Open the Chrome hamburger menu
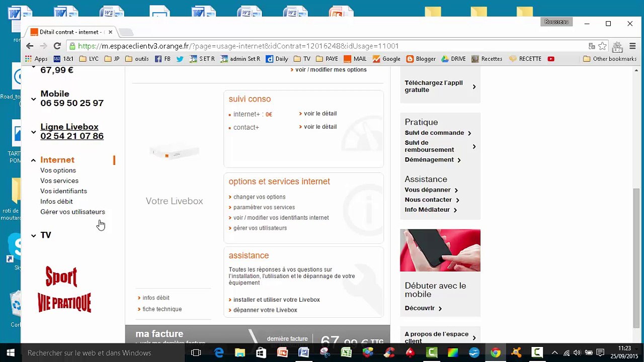 coord(632,46)
